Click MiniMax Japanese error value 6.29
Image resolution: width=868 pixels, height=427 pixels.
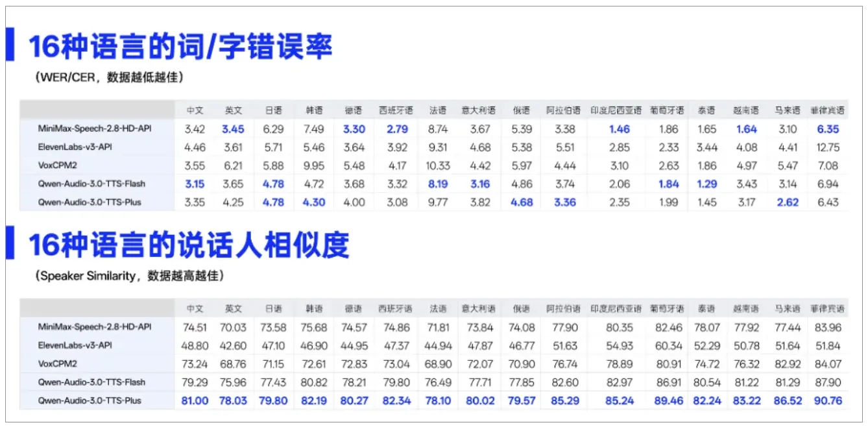[273, 129]
